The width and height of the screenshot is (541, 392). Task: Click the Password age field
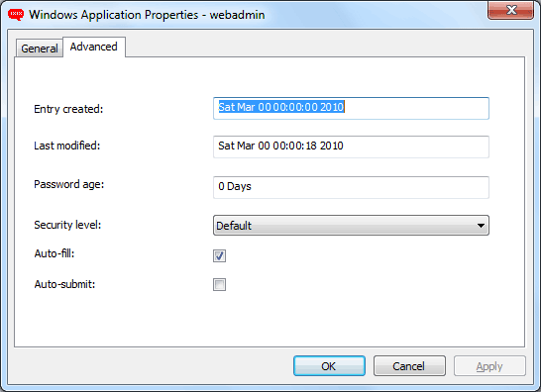coord(351,187)
